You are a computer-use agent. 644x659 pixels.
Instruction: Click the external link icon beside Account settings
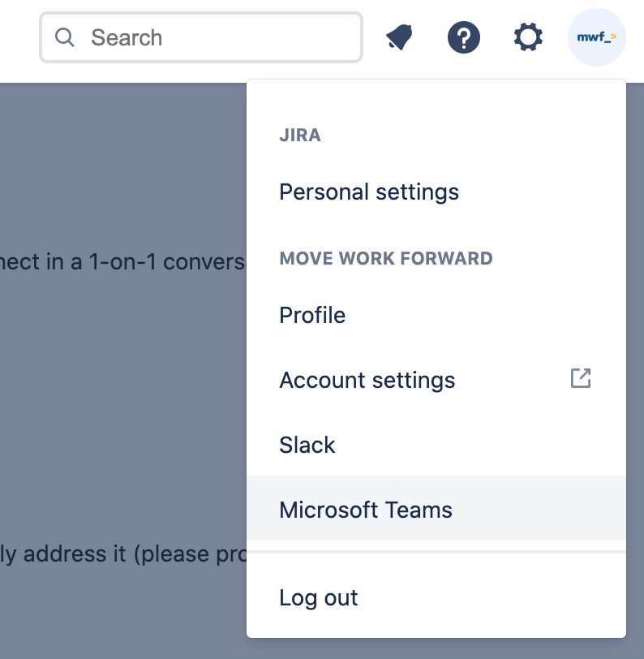581,378
